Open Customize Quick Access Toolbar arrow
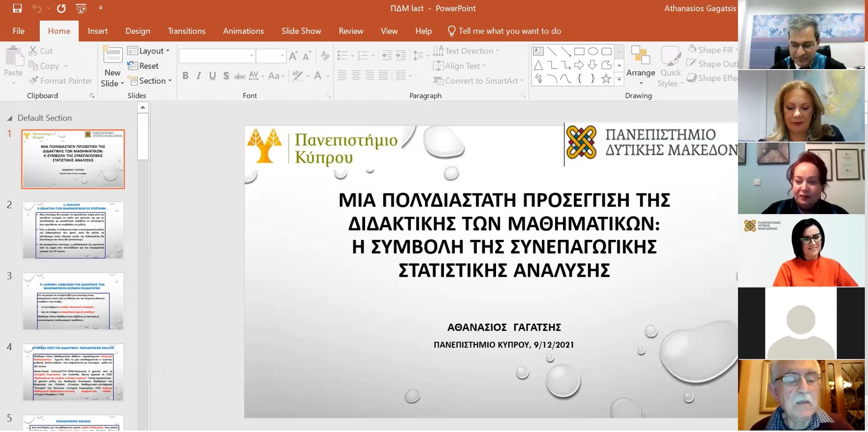868x432 pixels. click(101, 8)
